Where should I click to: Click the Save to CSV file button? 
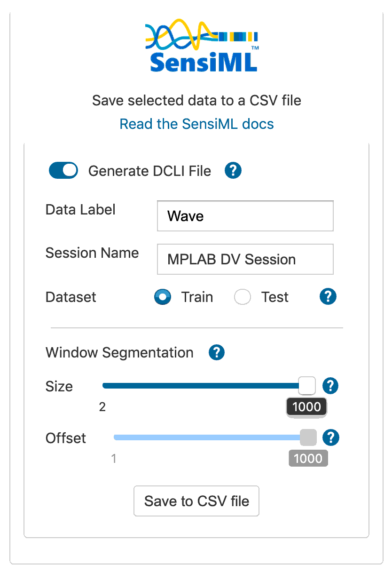pyautogui.click(x=196, y=501)
